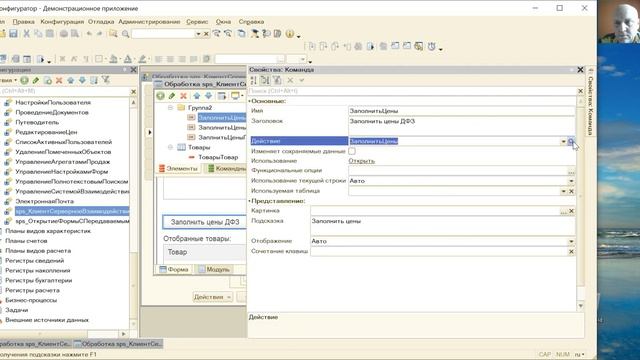This screenshot has height=360, width=640.
Task: Open the ru language indicator in the status bar
Action: click(579, 355)
